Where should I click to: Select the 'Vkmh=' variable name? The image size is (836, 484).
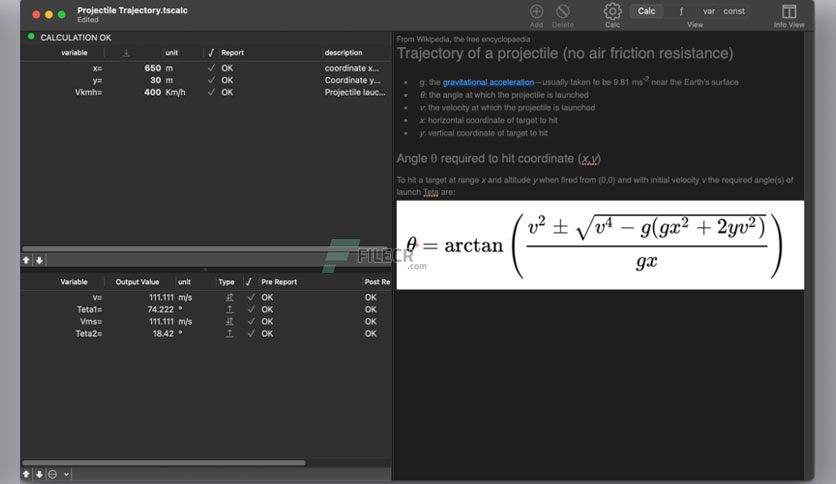pos(89,92)
